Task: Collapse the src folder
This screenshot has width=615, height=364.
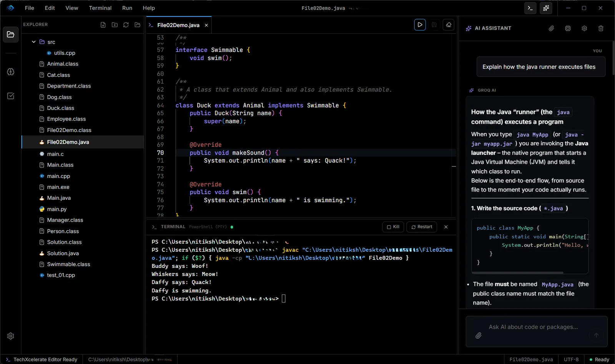Action: point(34,42)
